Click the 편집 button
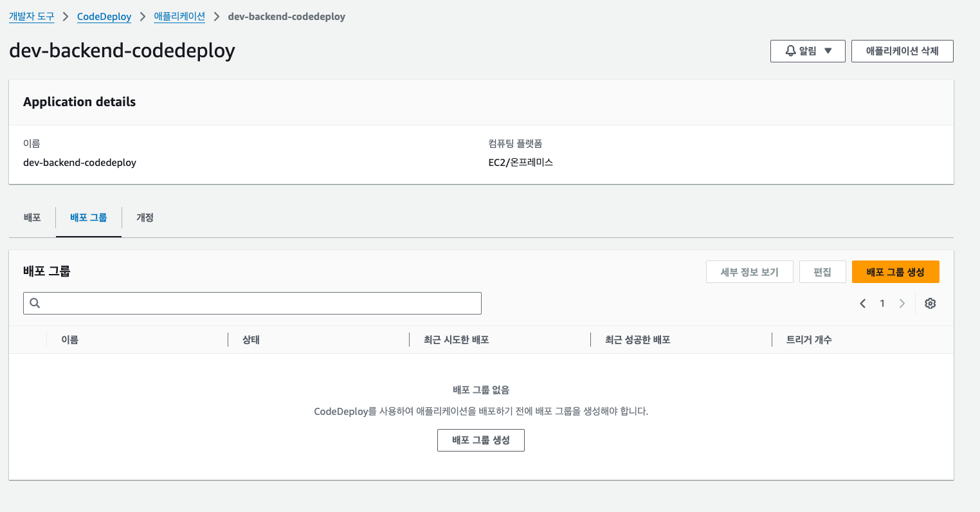Viewport: 980px width, 512px height. tap(822, 272)
